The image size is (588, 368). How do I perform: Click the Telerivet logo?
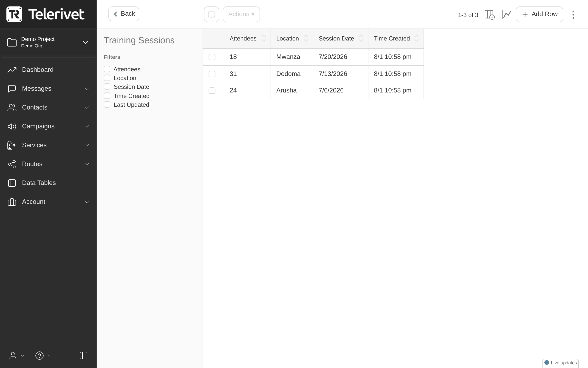point(45,14)
